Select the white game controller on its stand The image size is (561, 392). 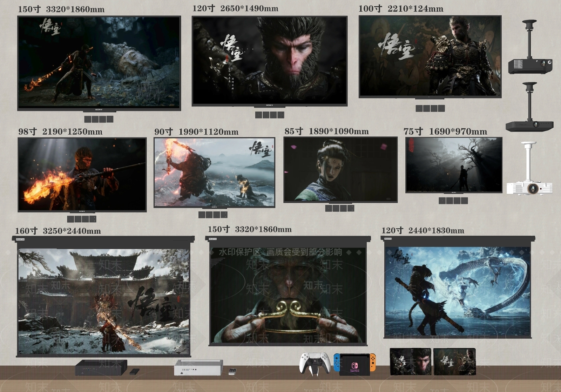tap(315, 364)
